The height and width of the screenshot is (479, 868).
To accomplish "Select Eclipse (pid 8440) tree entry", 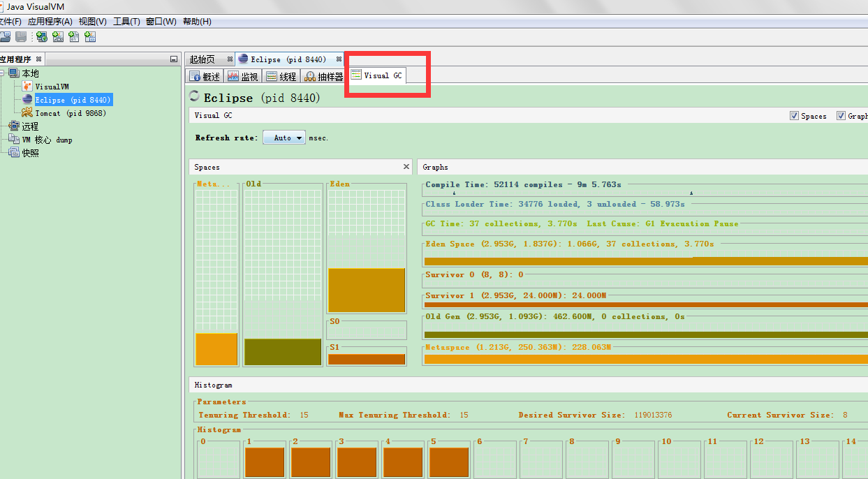I will (x=73, y=100).
